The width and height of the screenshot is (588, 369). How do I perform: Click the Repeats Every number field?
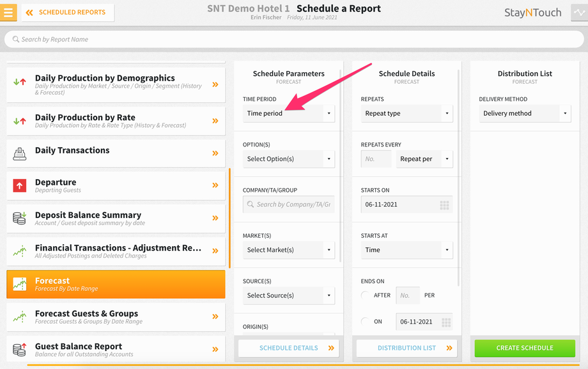pyautogui.click(x=376, y=159)
